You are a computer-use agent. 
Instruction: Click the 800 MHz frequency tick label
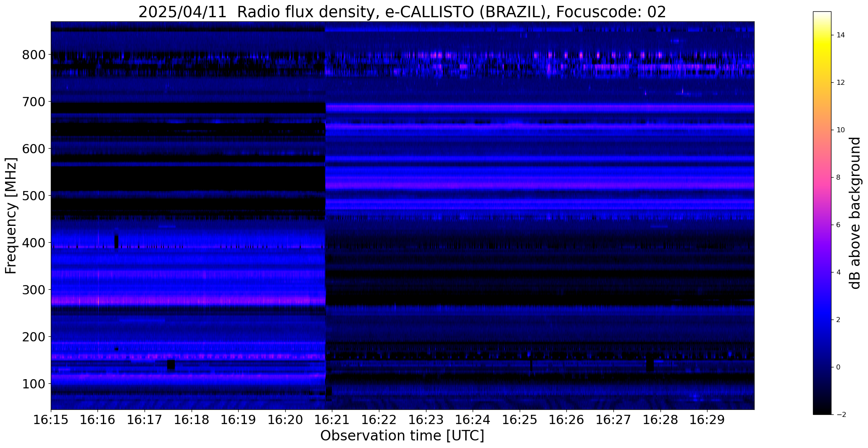33,55
